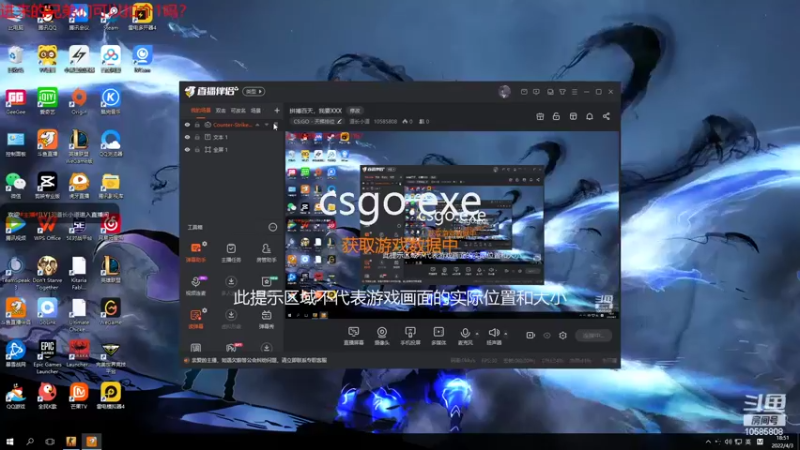Viewport: 800px width, 450px height.
Task: Open the notification bell icon
Action: tap(589, 116)
